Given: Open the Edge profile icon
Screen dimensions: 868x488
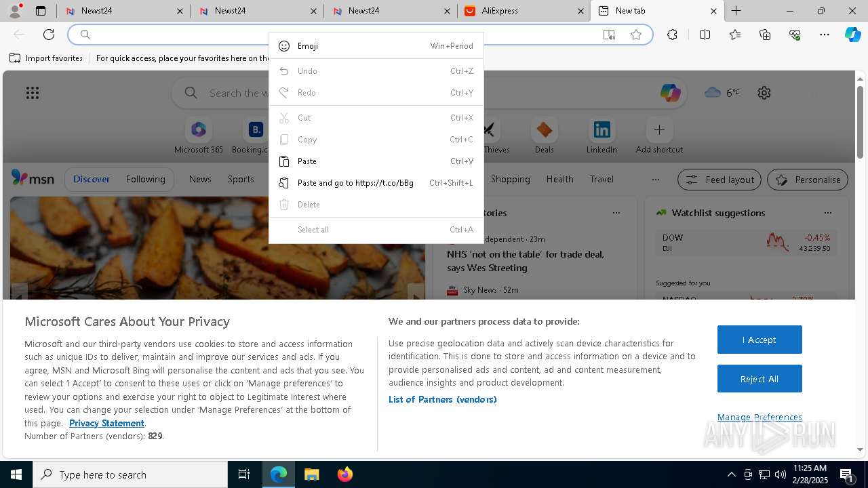Looking at the screenshot, I should point(15,11).
